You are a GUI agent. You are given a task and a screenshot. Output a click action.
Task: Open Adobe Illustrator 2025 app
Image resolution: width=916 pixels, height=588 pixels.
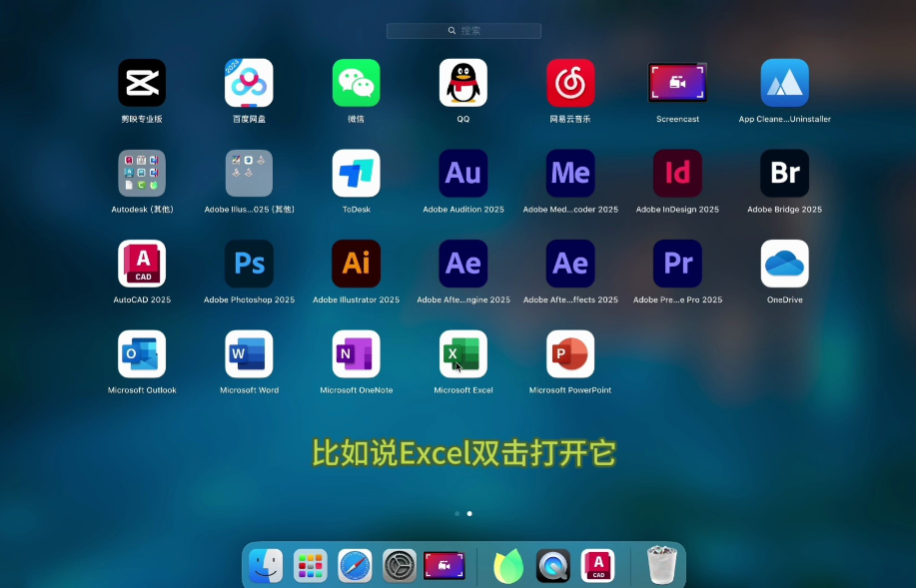(357, 264)
